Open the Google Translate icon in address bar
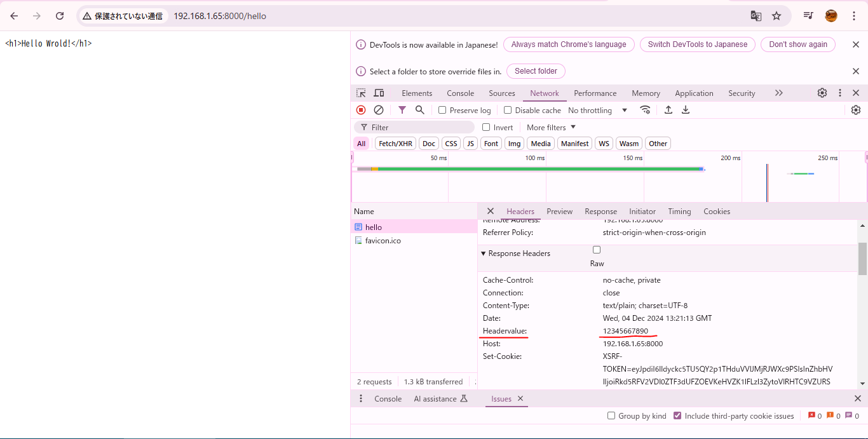The image size is (868, 439). (756, 16)
